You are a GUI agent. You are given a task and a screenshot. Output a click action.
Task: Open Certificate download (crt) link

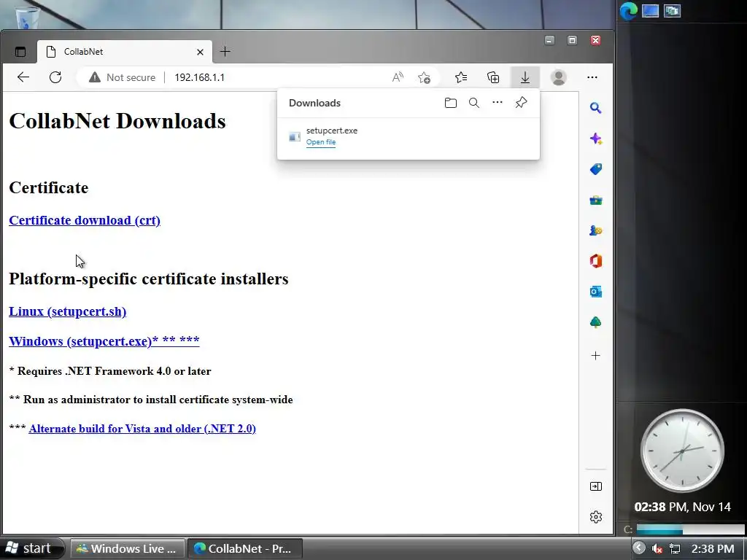85,220
